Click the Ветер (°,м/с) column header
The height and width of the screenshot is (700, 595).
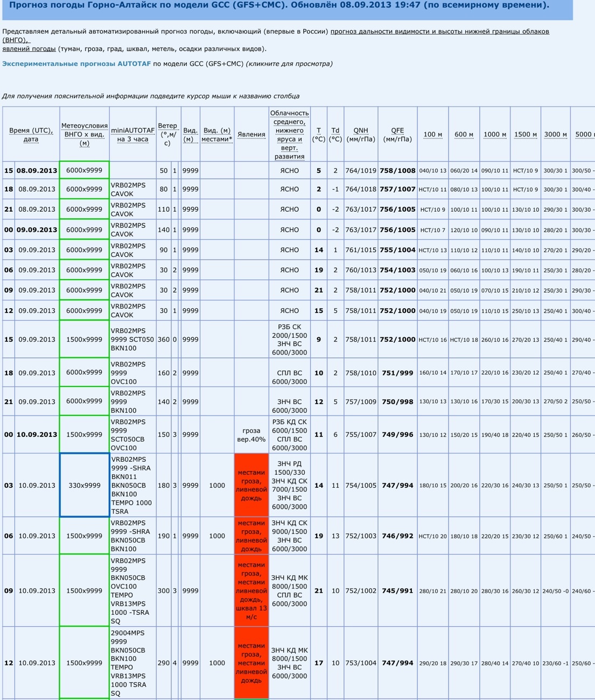pyautogui.click(x=167, y=134)
